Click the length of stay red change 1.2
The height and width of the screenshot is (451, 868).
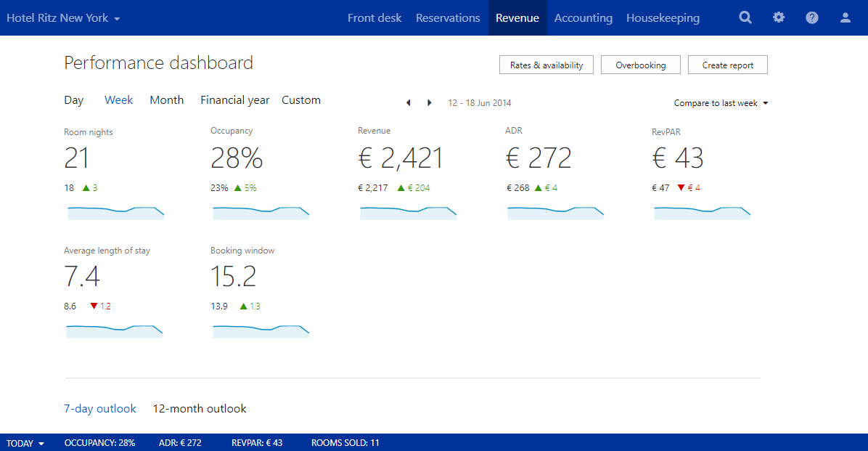point(101,306)
